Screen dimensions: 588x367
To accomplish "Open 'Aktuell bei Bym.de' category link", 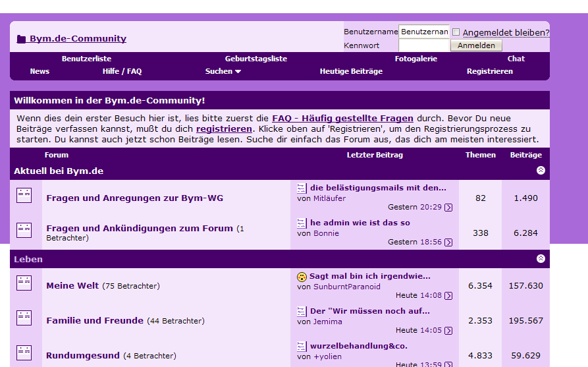I will click(59, 171).
